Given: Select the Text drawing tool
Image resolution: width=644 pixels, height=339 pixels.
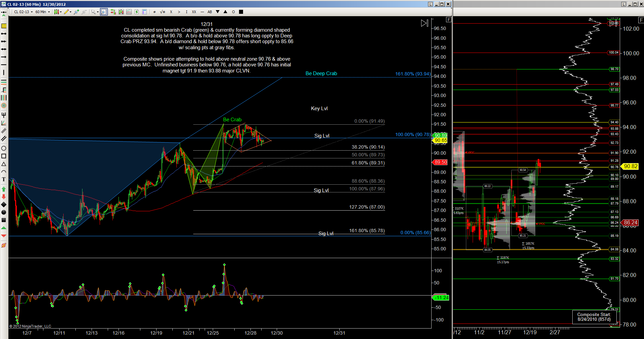Looking at the screenshot, I should pyautogui.click(x=4, y=179).
